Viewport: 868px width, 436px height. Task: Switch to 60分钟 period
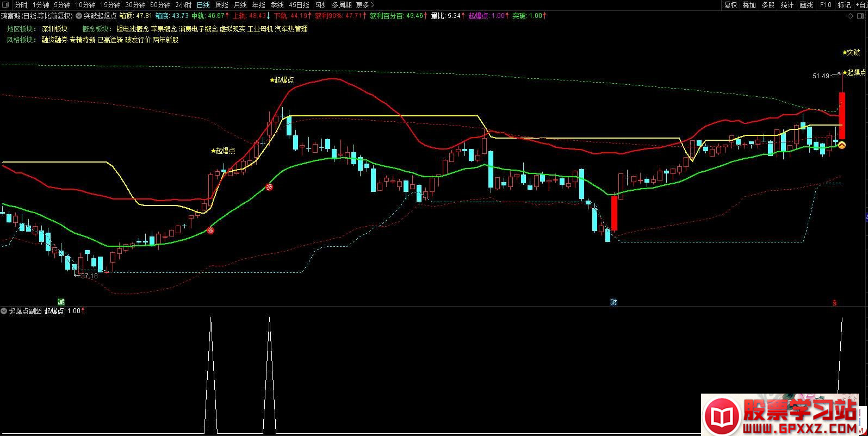click(x=160, y=5)
